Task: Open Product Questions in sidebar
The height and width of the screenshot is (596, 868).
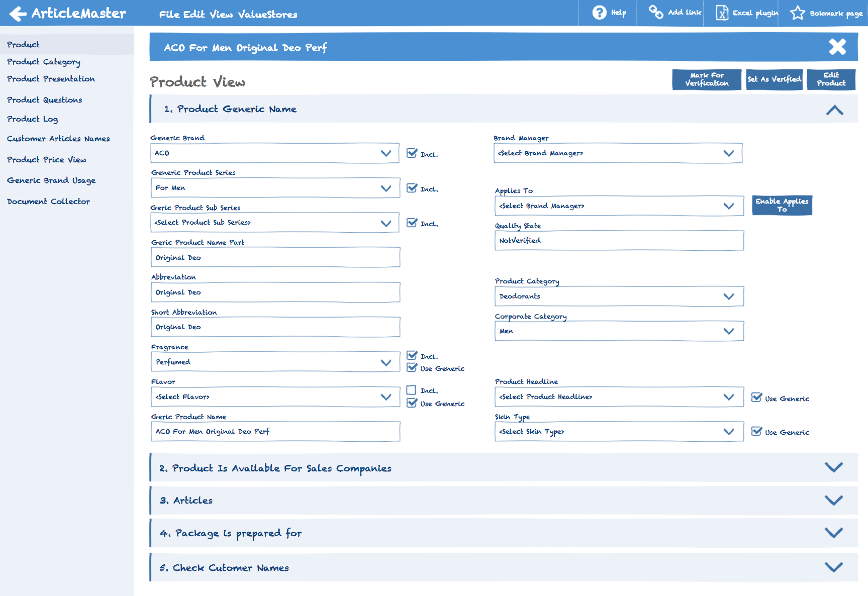Action: tap(44, 100)
